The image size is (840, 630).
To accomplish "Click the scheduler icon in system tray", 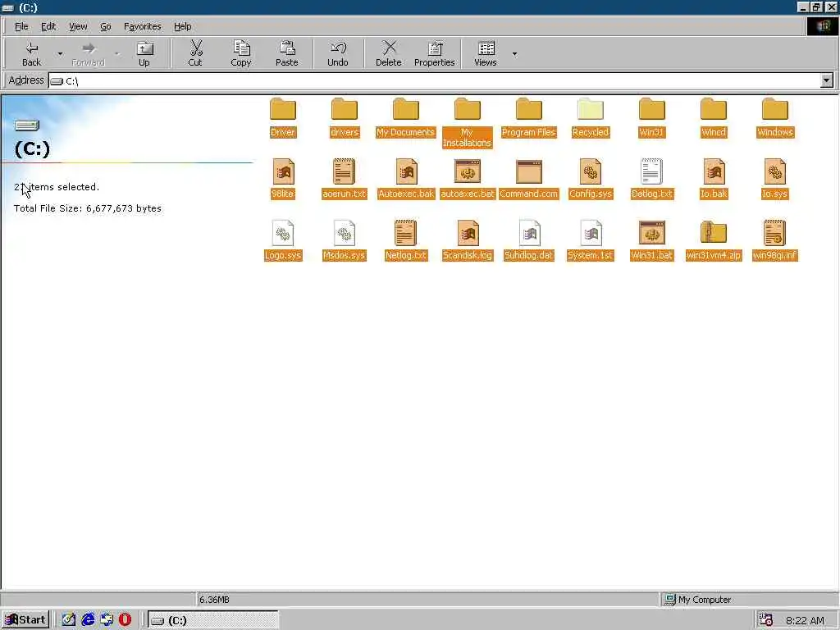I will click(766, 620).
